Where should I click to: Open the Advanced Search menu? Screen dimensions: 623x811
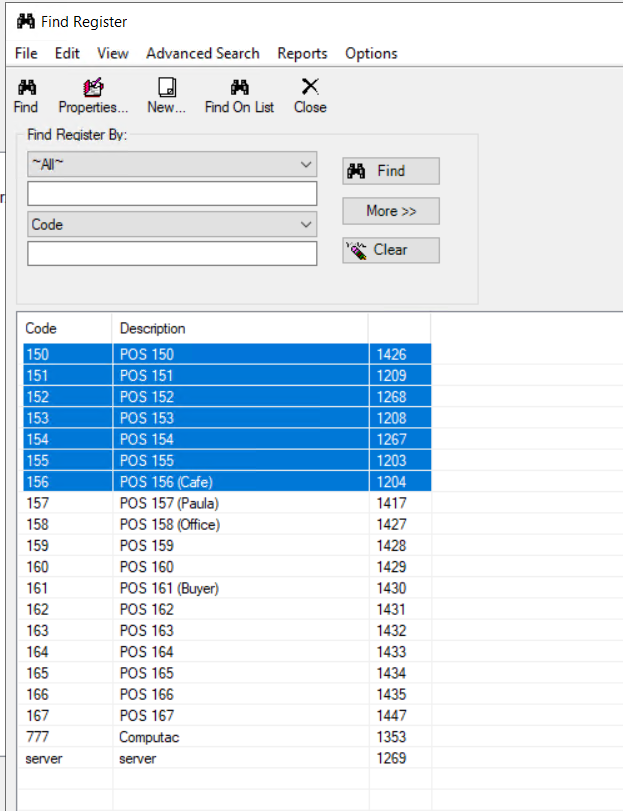point(203,53)
